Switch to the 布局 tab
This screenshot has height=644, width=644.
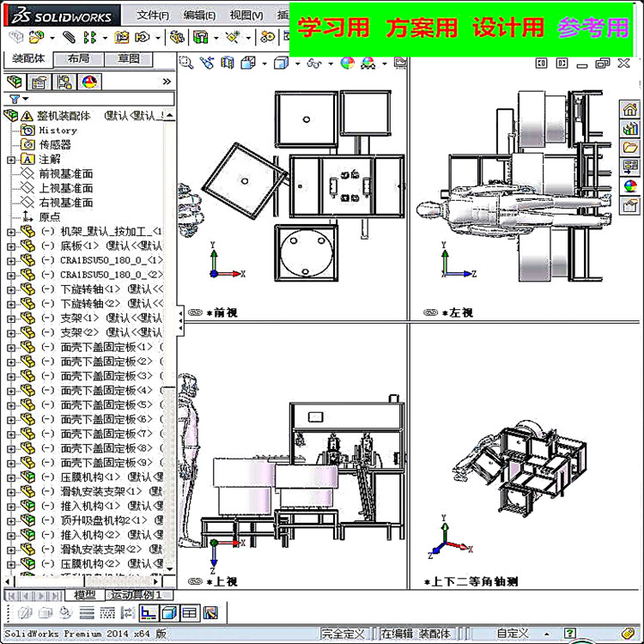78,58
